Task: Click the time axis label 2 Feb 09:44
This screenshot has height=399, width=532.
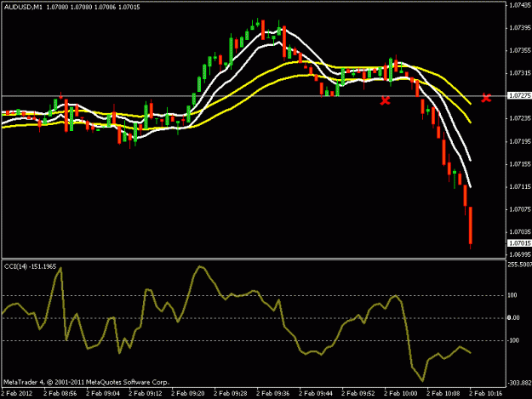Action: [x=316, y=393]
